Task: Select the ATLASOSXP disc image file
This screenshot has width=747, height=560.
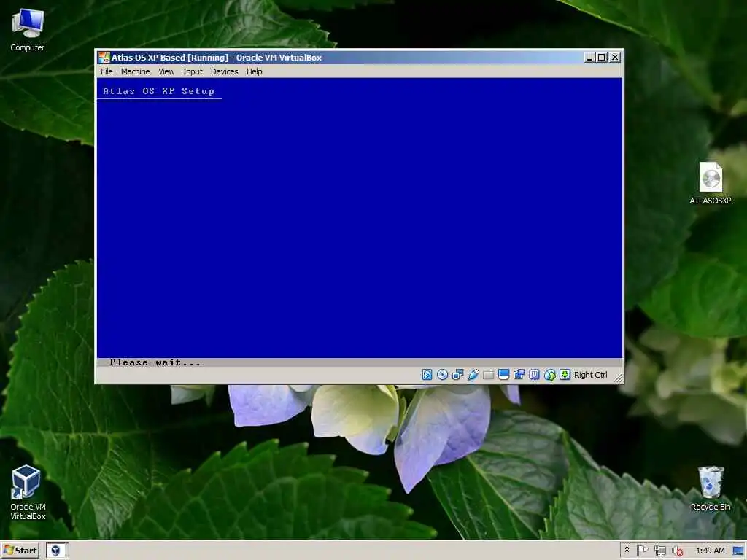Action: pos(711,183)
